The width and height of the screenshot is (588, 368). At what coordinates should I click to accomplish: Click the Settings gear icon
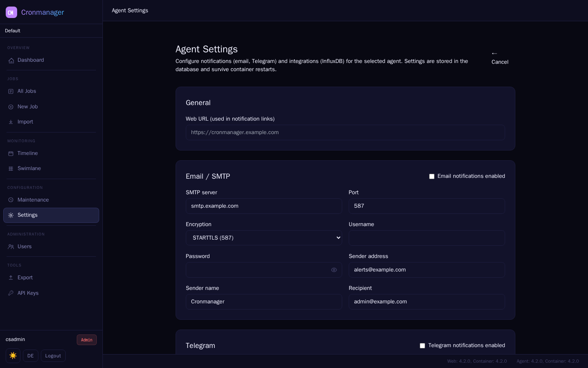11,215
